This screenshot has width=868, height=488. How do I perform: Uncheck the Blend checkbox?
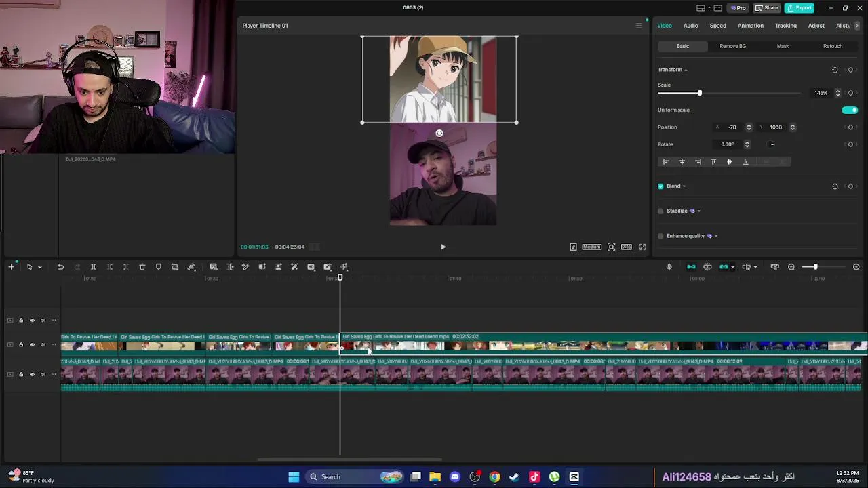pos(660,186)
